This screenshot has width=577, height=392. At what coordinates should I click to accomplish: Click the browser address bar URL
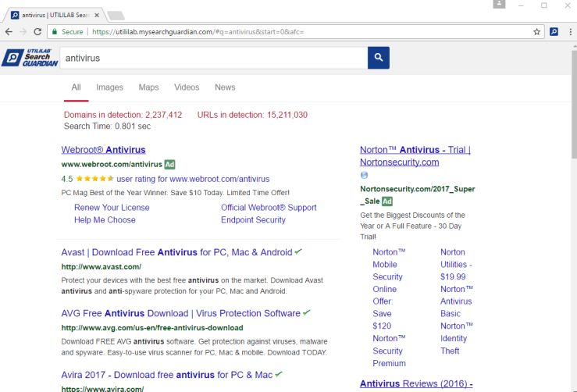(x=198, y=32)
